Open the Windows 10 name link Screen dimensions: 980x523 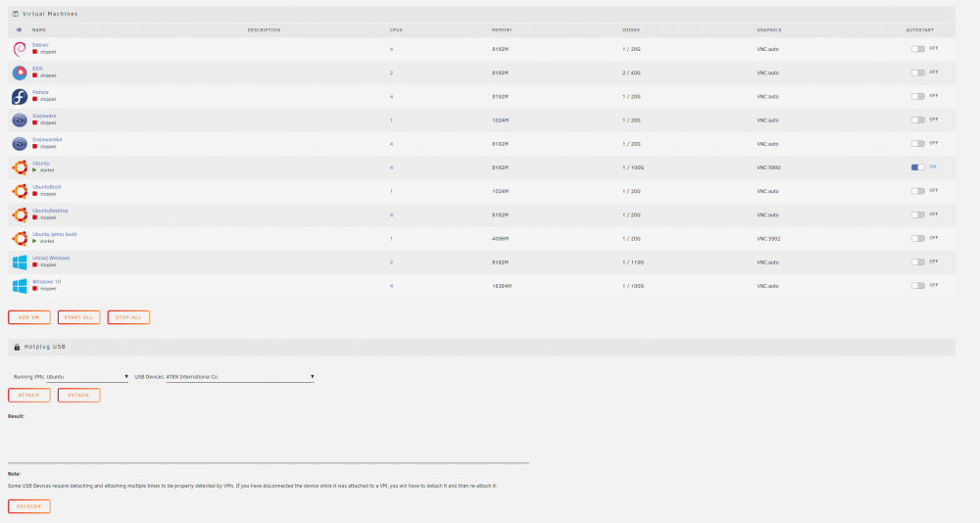coord(46,282)
